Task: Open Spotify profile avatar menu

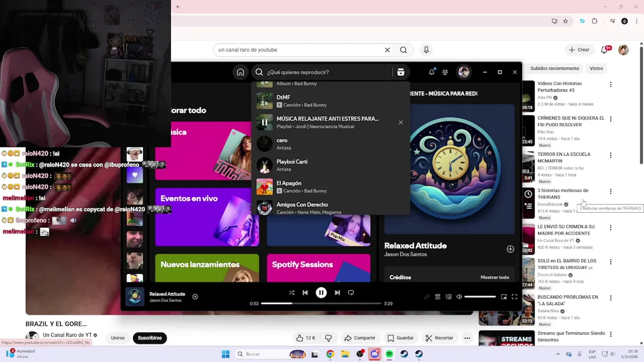Action: [464, 72]
